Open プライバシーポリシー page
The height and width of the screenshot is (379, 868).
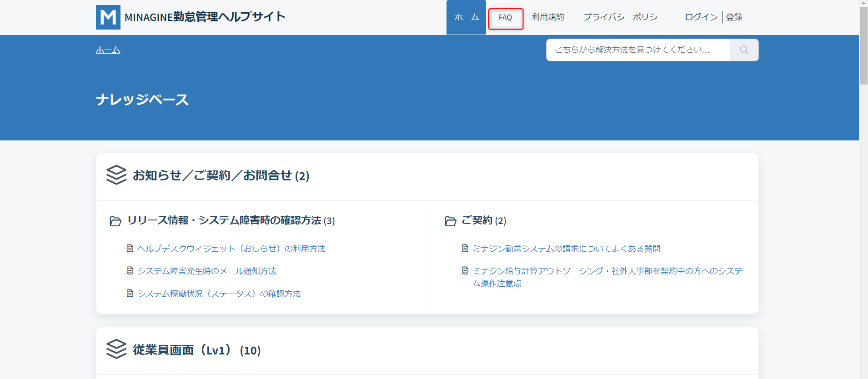tap(624, 17)
